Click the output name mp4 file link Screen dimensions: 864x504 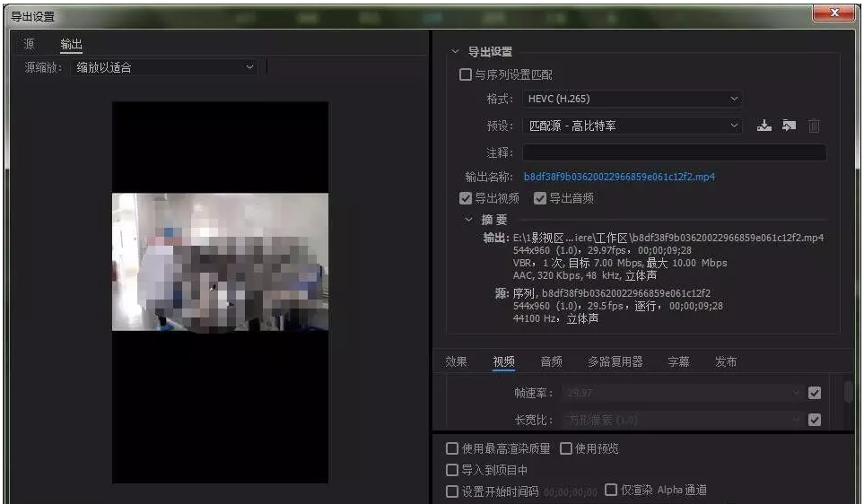[619, 177]
